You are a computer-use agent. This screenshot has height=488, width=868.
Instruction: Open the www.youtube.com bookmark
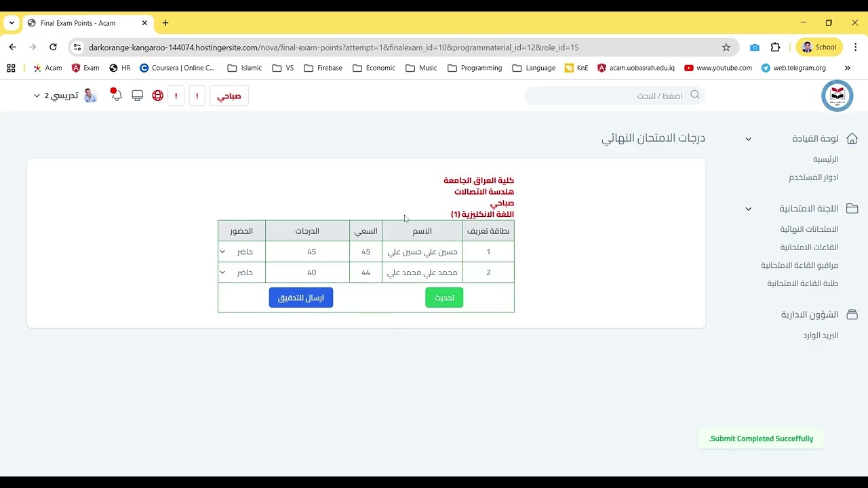[x=718, y=68]
